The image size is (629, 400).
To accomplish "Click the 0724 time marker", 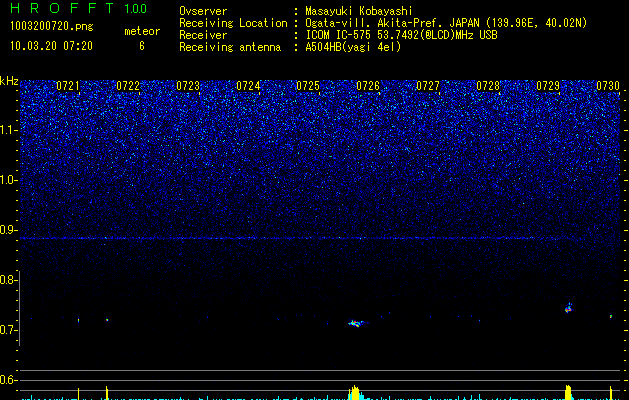I will coord(248,86).
